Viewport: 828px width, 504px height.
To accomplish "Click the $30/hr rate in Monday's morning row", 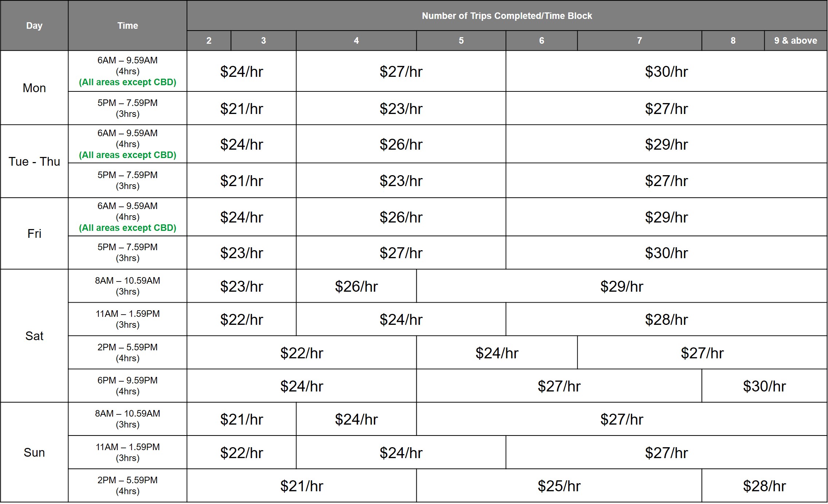I will pyautogui.click(x=666, y=71).
